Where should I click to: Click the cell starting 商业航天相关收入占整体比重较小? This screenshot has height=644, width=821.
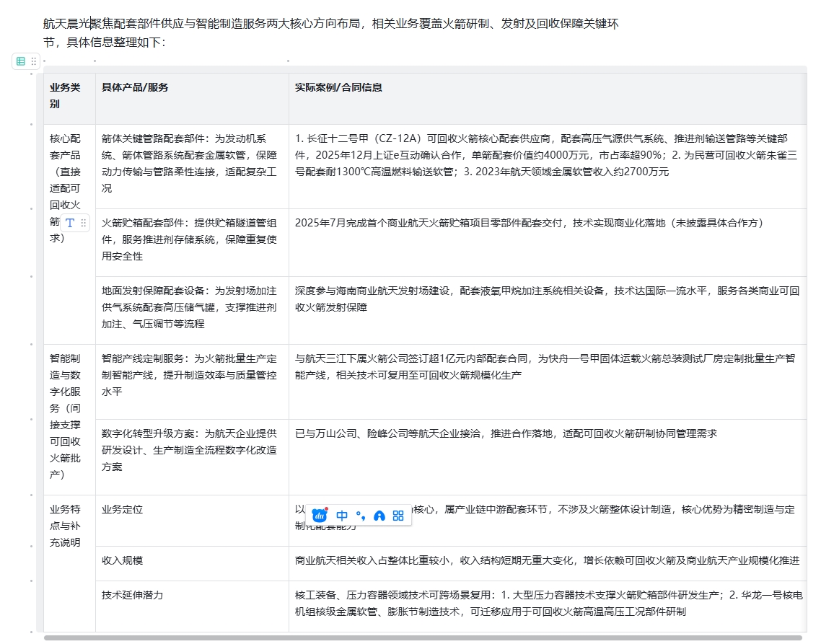pos(548,563)
